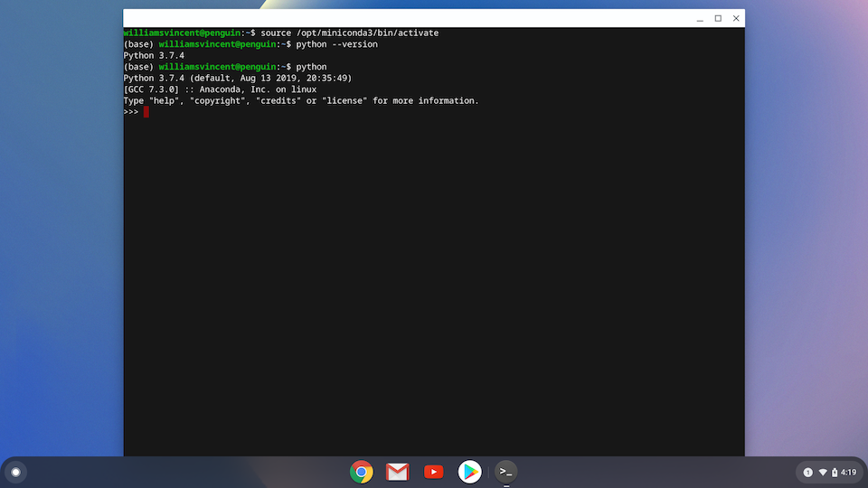The image size is (868, 488).
Task: Click the 'Python 3.7.4' output line
Action: tap(154, 55)
